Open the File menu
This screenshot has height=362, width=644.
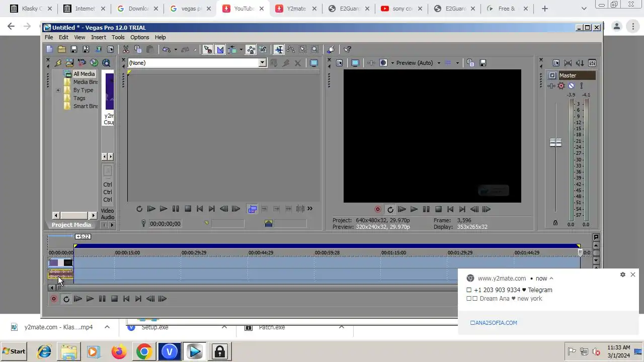click(x=49, y=37)
